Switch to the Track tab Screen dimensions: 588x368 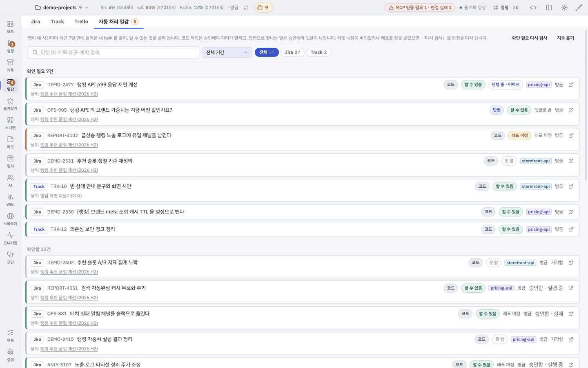[57, 22]
